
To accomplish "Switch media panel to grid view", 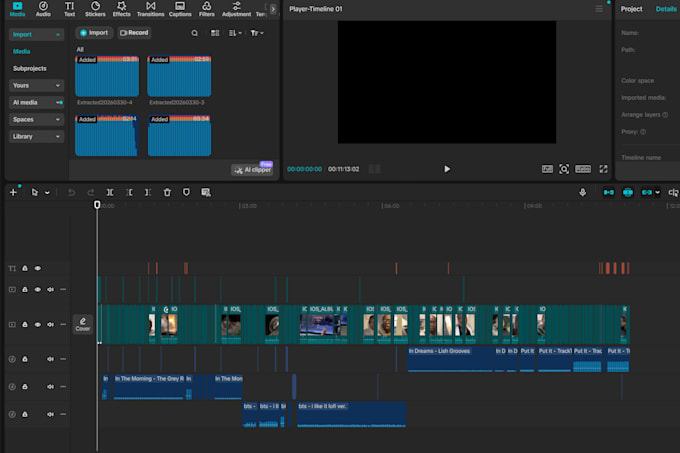I will click(215, 33).
